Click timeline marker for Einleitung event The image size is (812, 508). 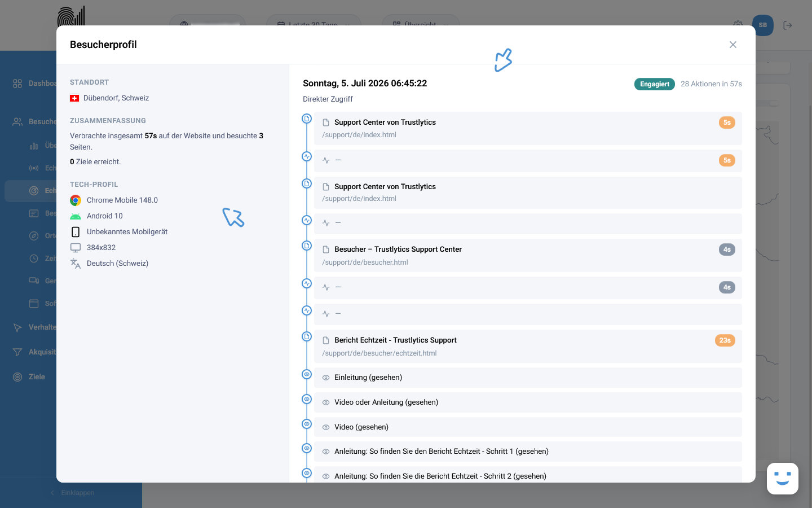click(307, 374)
